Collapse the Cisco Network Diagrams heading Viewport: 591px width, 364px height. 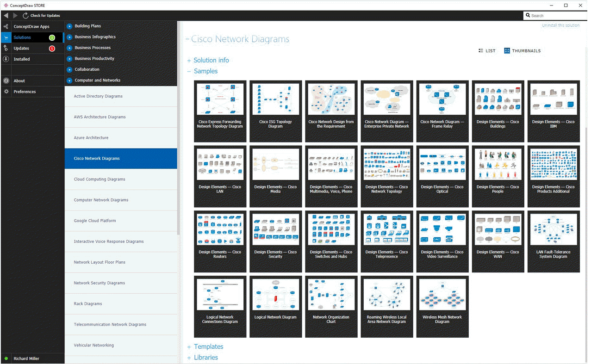tap(187, 39)
